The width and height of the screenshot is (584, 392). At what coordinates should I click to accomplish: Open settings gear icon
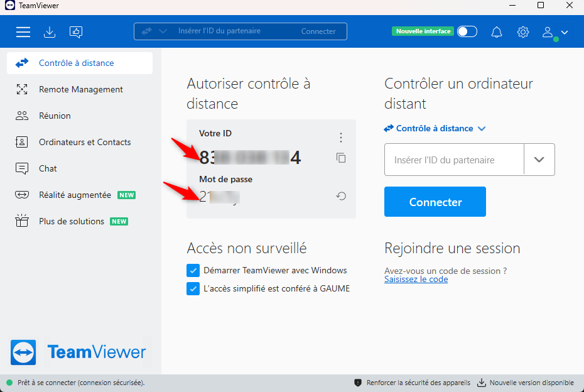(523, 32)
